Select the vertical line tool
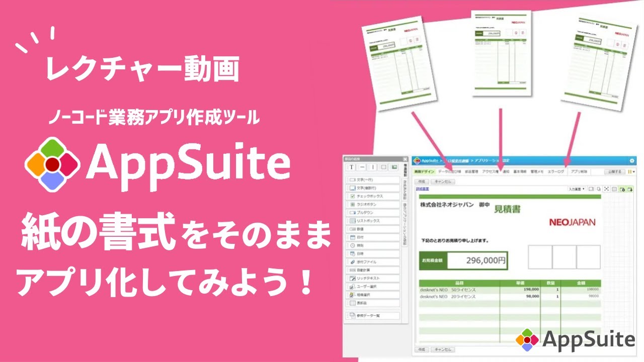This screenshot has width=644, height=362. coord(373,167)
